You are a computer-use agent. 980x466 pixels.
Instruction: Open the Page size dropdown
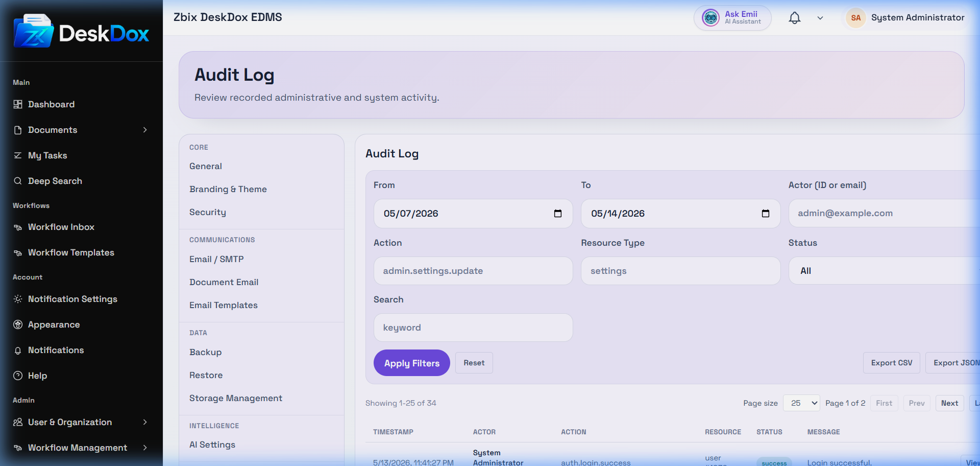[801, 403]
